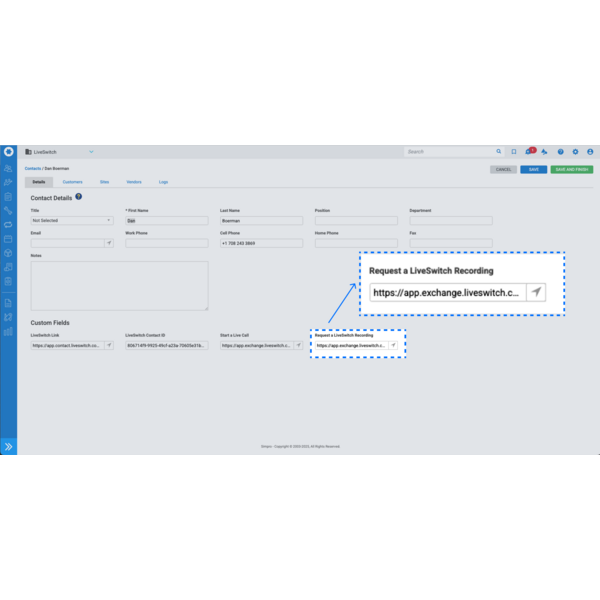Open the bar chart reports sidebar icon
The image size is (600, 600).
coord(8,331)
